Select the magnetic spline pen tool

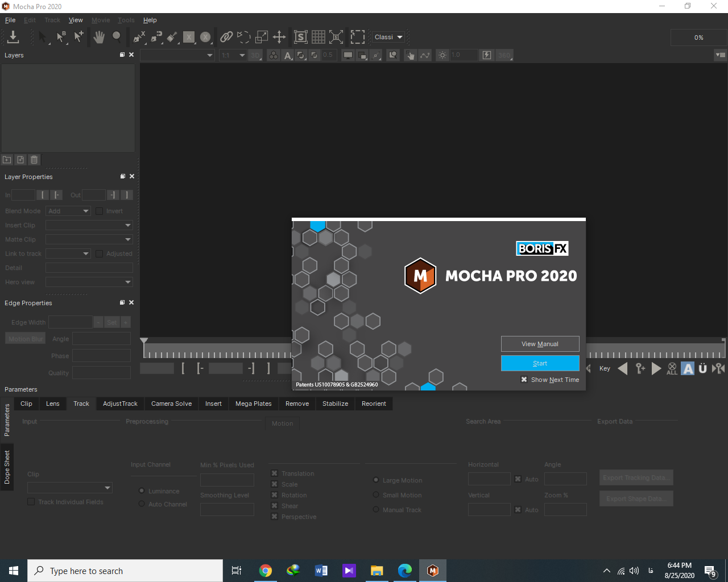pyautogui.click(x=156, y=37)
